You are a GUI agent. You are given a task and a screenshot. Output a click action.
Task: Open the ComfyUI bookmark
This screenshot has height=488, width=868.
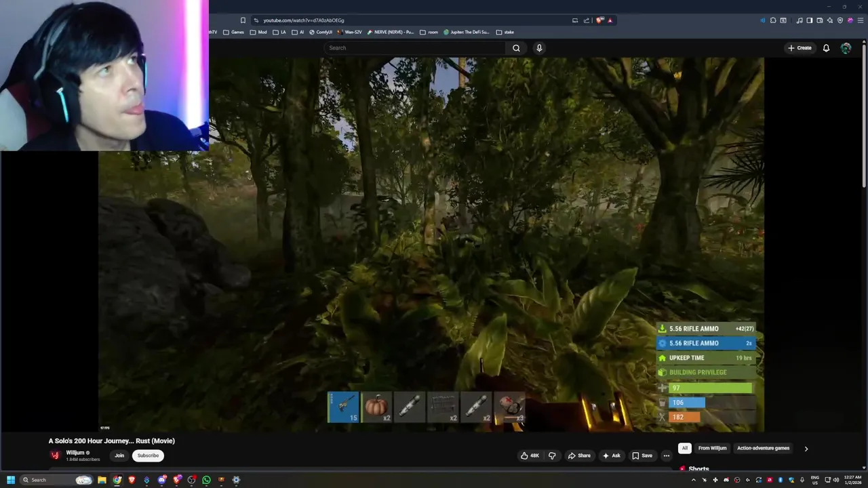click(x=321, y=32)
